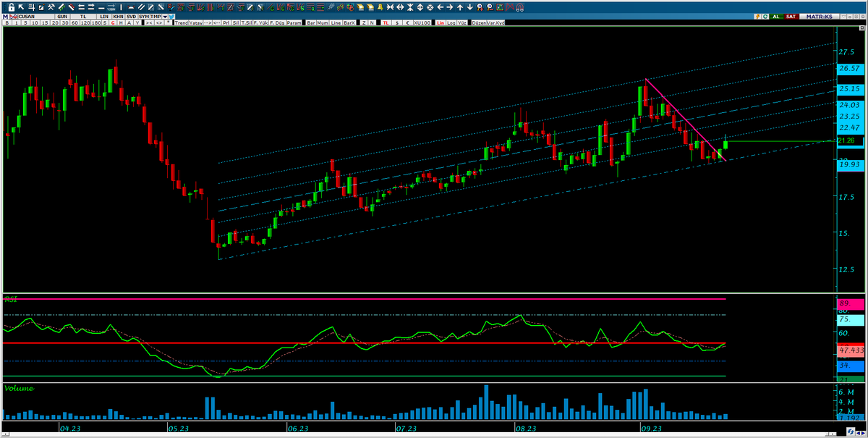
Task: Zoom in with the magnifier plus icon
Action: tap(480, 7)
